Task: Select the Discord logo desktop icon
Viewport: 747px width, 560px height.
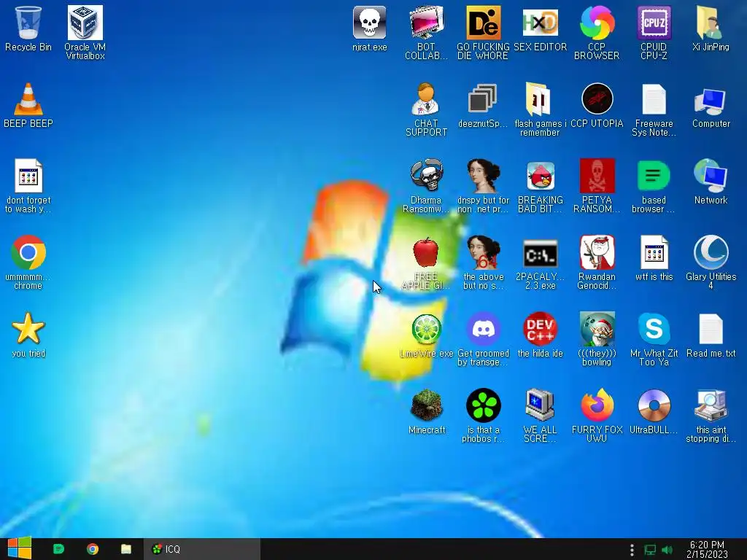Action: click(483, 329)
